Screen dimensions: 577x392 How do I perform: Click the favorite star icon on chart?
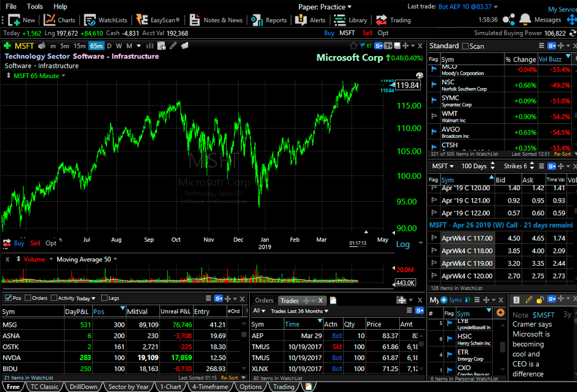pyautogui.click(x=353, y=46)
